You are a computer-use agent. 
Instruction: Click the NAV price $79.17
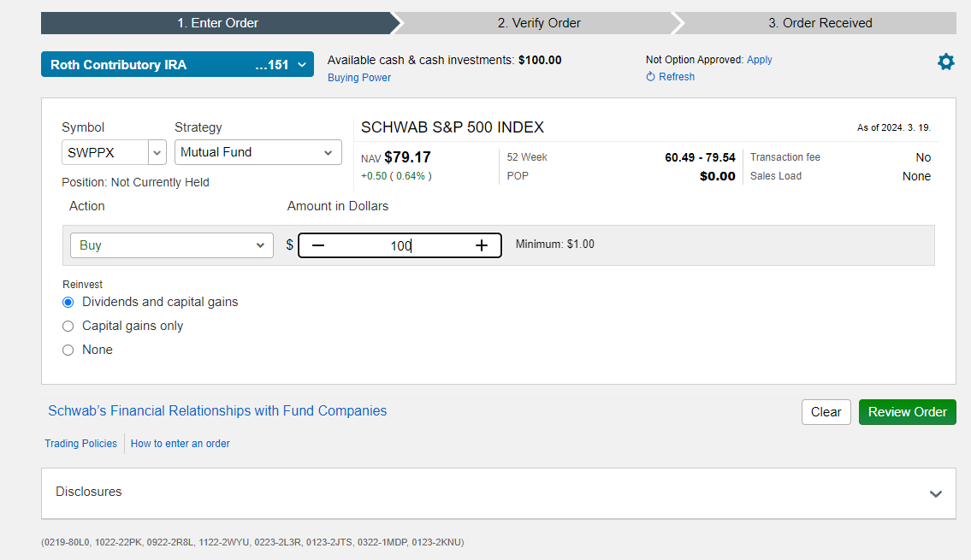tap(407, 157)
